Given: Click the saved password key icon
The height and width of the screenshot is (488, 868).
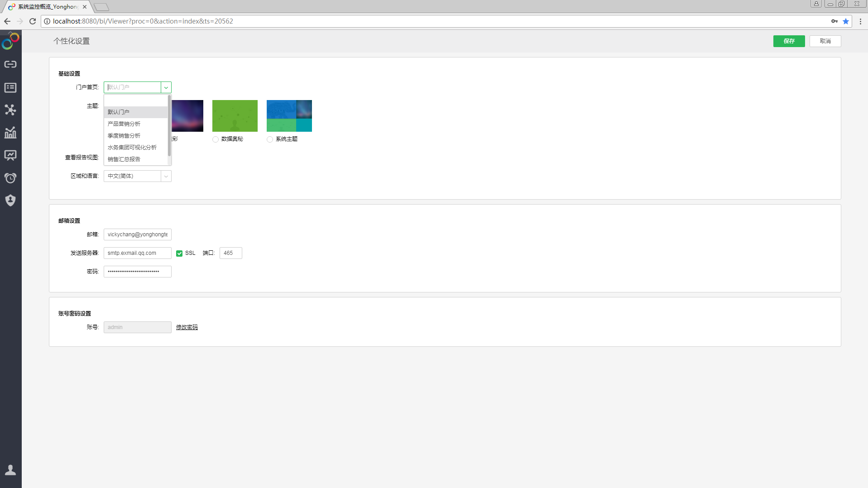Looking at the screenshot, I should [834, 21].
